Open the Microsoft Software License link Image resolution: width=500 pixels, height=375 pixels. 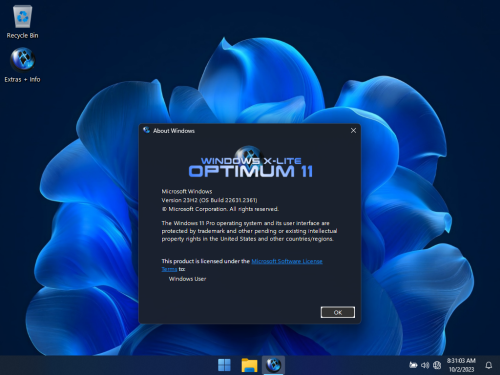point(287,261)
